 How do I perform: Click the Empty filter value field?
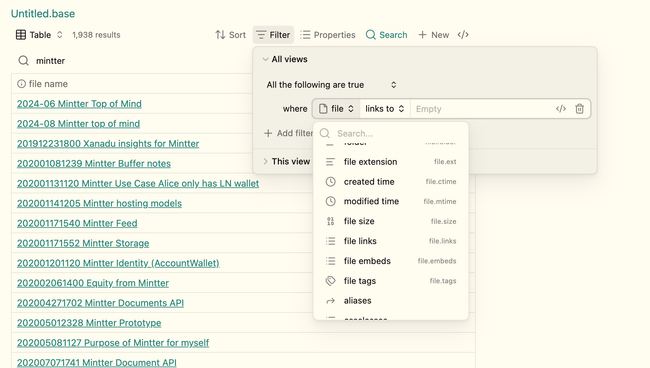(x=481, y=109)
